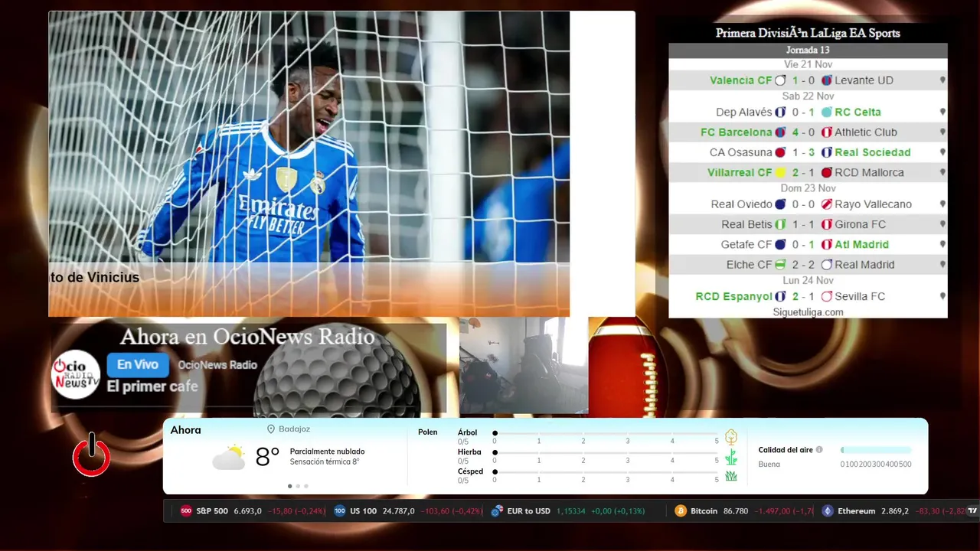Open stadium pin for Dep Alavés–RC Celta
The image size is (980, 551).
942,112
